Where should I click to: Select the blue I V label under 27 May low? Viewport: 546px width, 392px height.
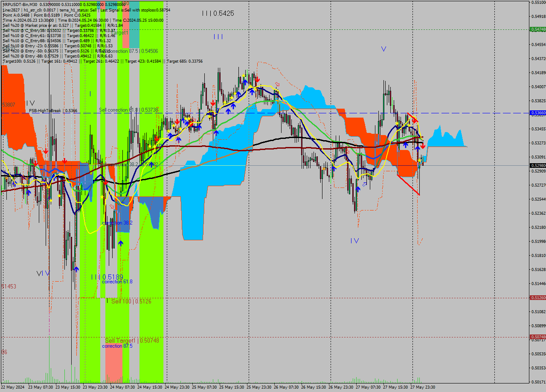tap(354, 241)
